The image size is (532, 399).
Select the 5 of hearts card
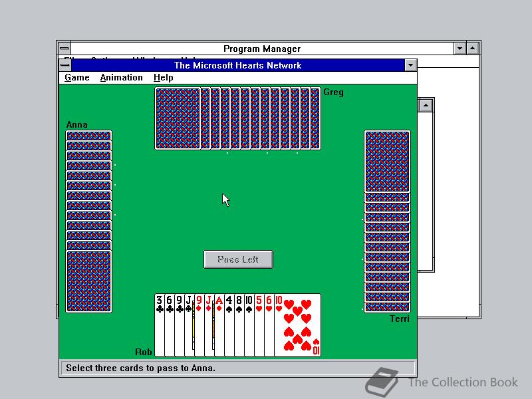[259, 325]
